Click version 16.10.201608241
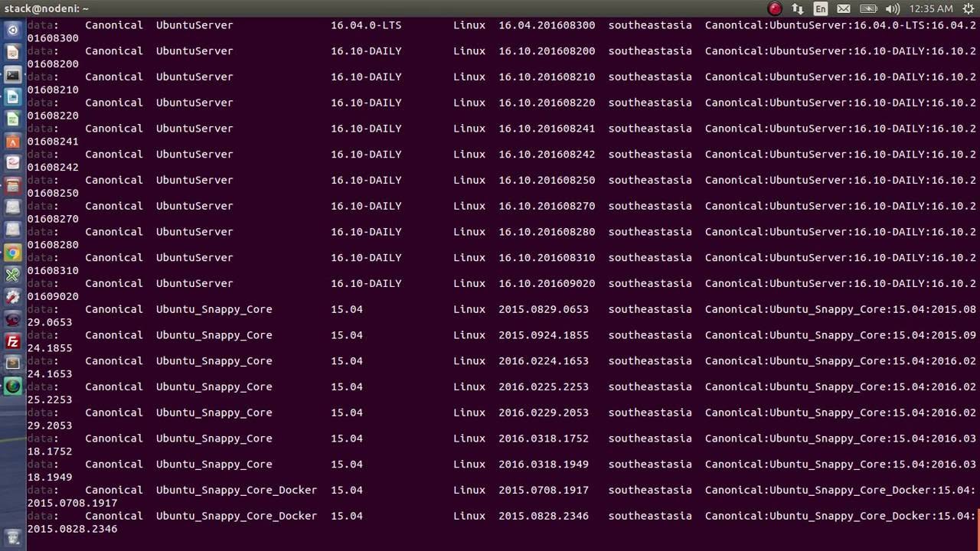The image size is (980, 551). point(547,129)
